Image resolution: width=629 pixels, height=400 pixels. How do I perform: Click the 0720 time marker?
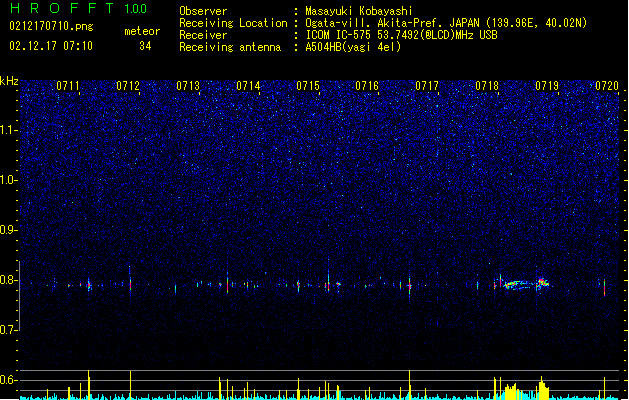pos(607,86)
